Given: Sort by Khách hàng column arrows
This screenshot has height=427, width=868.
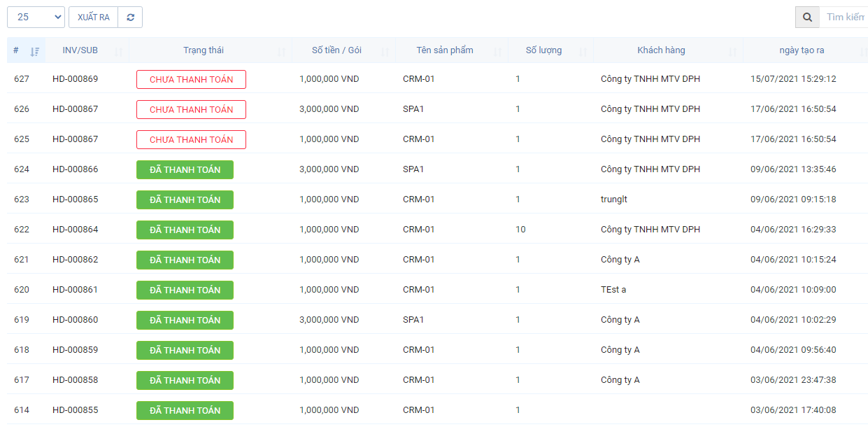Looking at the screenshot, I should (x=732, y=51).
